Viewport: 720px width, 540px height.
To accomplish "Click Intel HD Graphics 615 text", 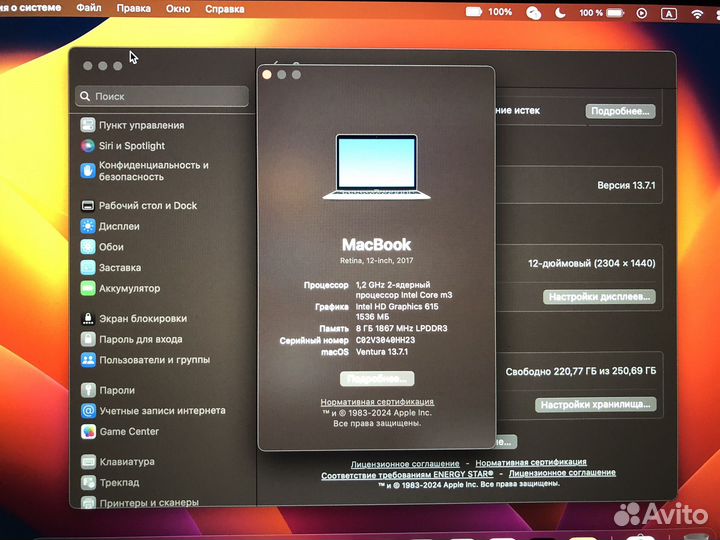I will tap(397, 306).
